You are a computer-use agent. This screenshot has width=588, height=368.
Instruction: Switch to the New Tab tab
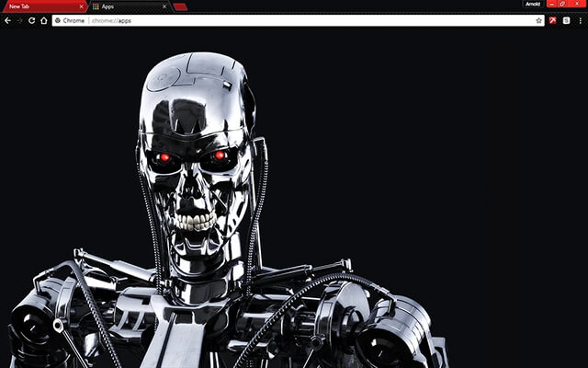44,6
